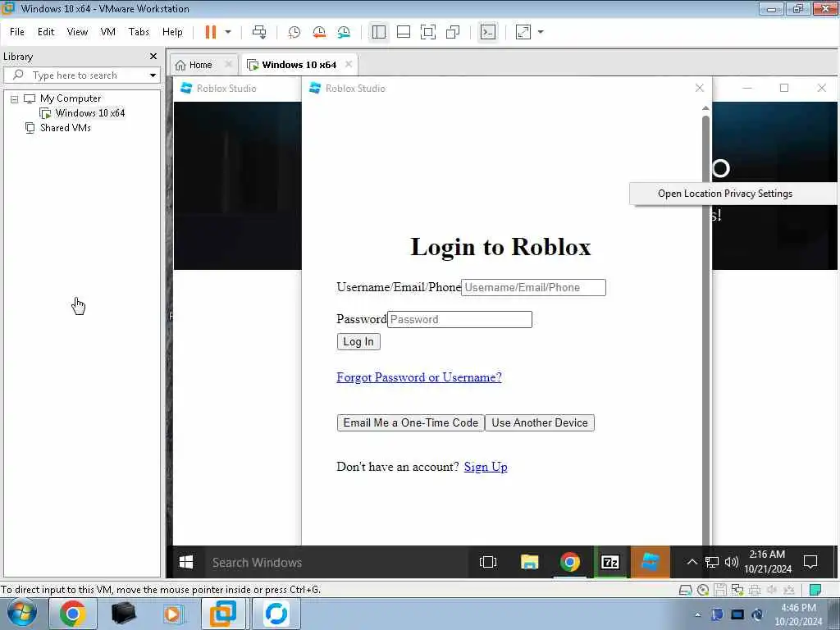Toggle the console view icon
This screenshot has height=630, width=840.
[488, 32]
